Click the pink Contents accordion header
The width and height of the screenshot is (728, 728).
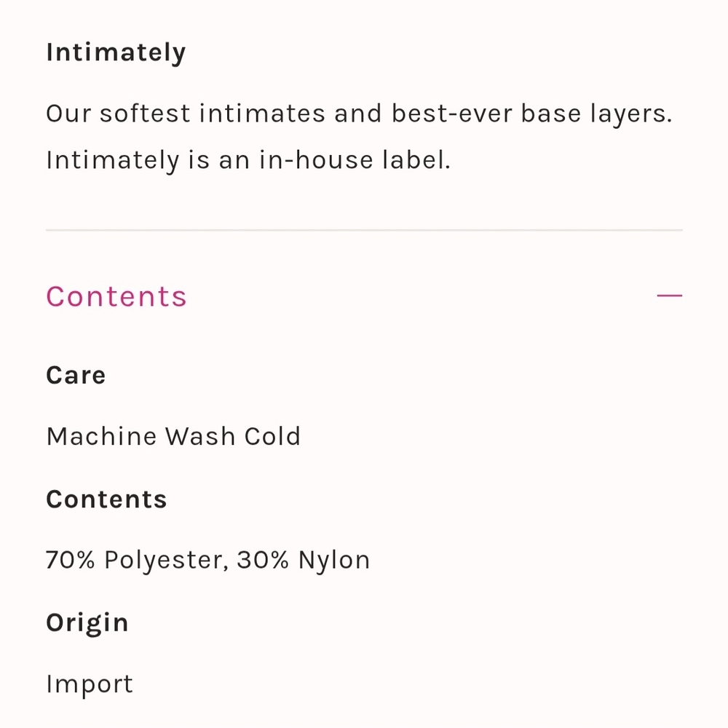tap(364, 296)
